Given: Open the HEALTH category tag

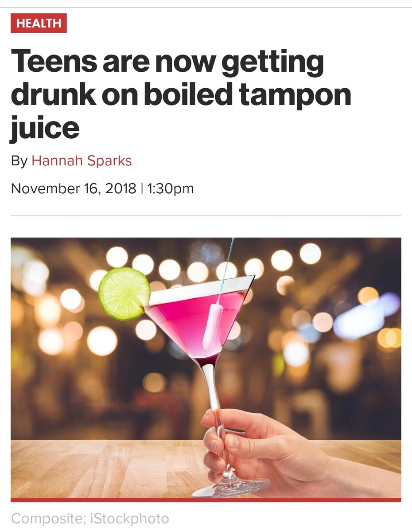Looking at the screenshot, I should coord(39,23).
